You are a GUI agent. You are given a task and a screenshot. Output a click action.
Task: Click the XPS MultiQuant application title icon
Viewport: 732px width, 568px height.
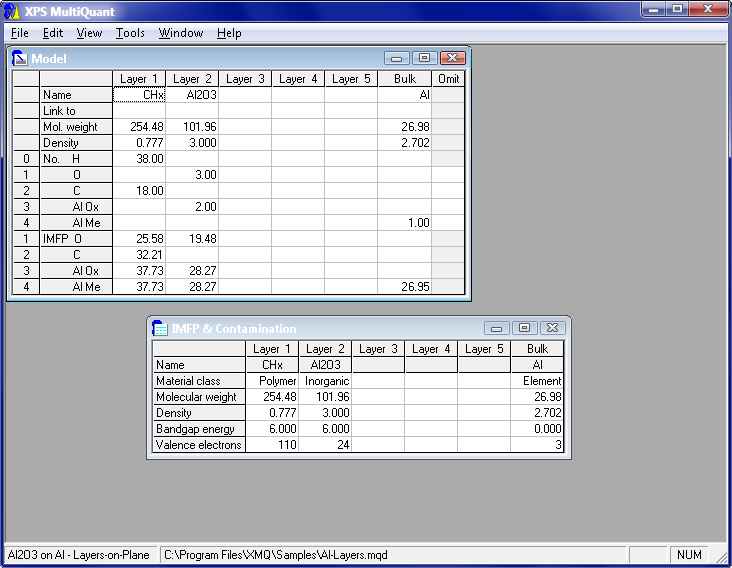12,9
